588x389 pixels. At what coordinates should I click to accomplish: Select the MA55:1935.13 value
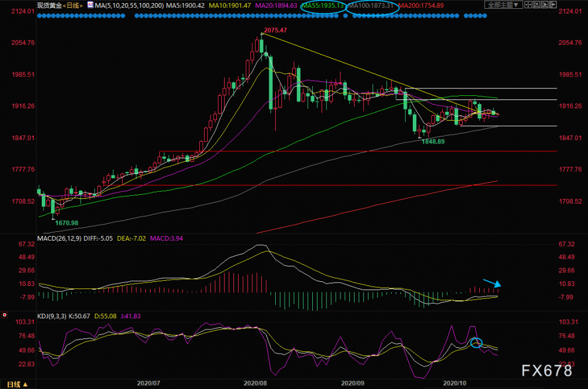(322, 5)
